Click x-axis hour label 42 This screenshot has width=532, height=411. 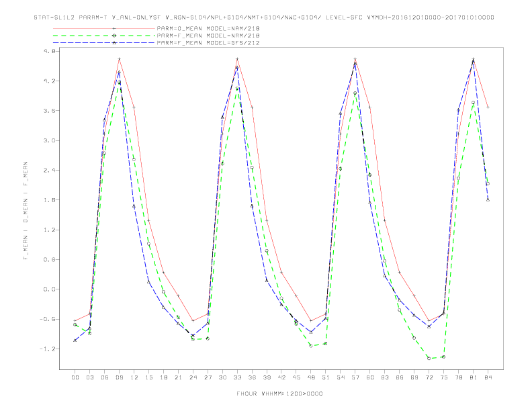[281, 377]
